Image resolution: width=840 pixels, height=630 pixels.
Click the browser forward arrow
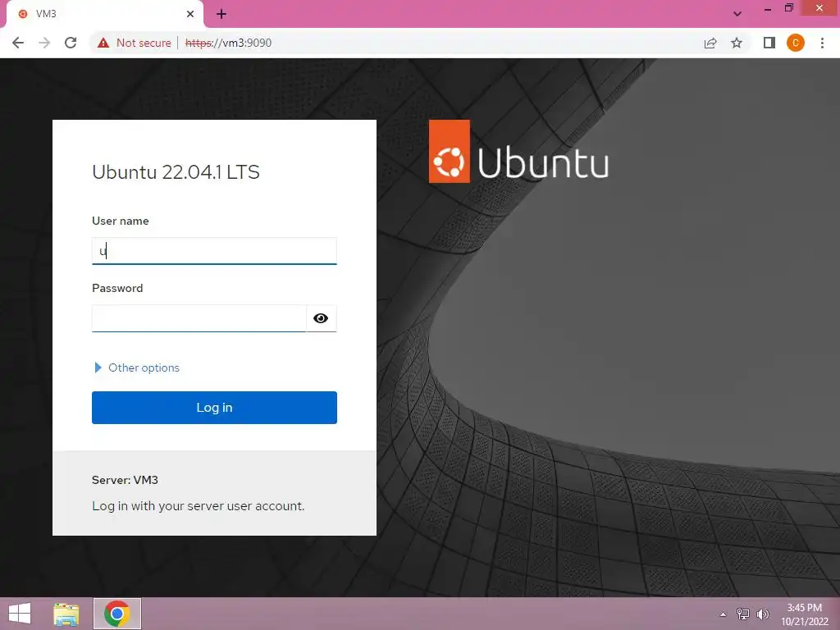tap(44, 43)
